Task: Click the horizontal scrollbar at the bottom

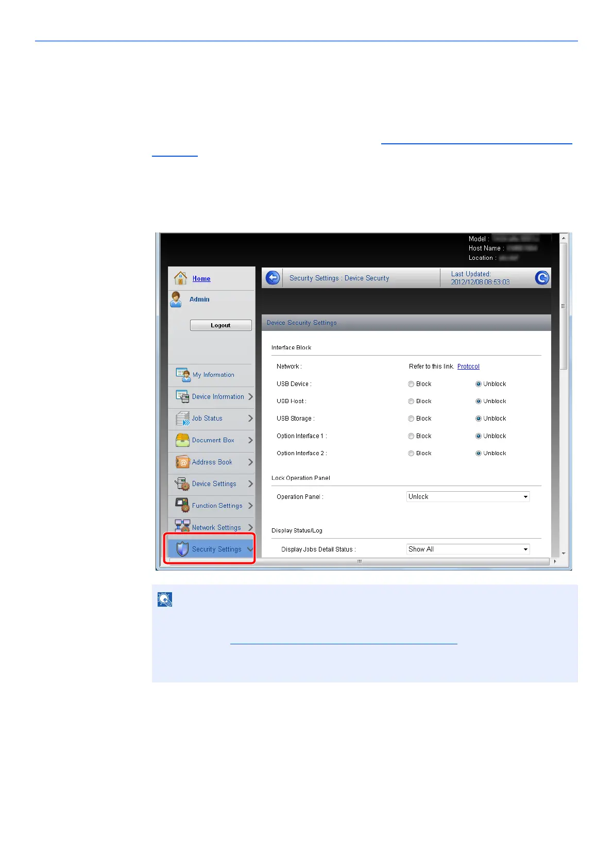Action: click(x=359, y=562)
